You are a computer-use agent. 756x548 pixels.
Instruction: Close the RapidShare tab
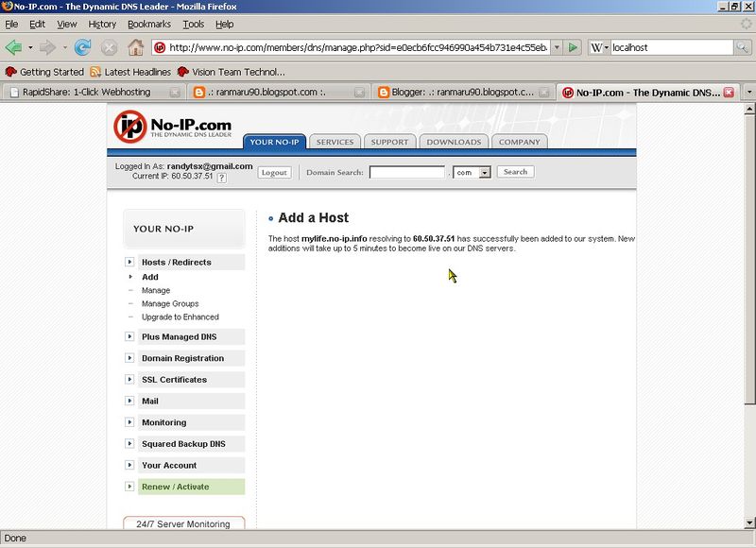coord(175,93)
